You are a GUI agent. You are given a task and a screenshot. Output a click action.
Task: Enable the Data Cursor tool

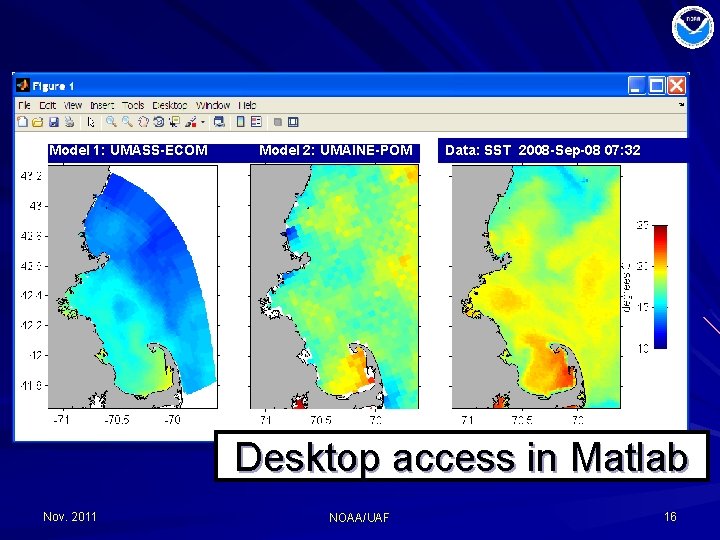pos(174,122)
